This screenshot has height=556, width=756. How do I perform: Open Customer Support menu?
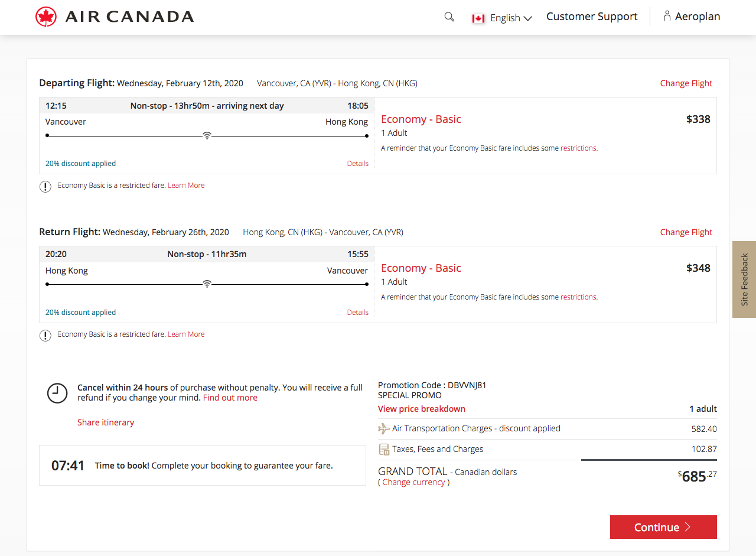[592, 17]
